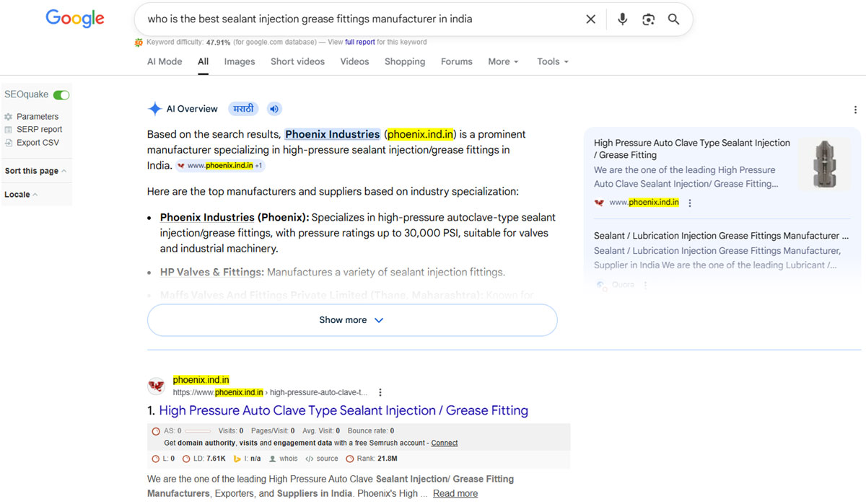Play AI Overview audio with speaker icon
866x504 pixels.
(x=274, y=109)
